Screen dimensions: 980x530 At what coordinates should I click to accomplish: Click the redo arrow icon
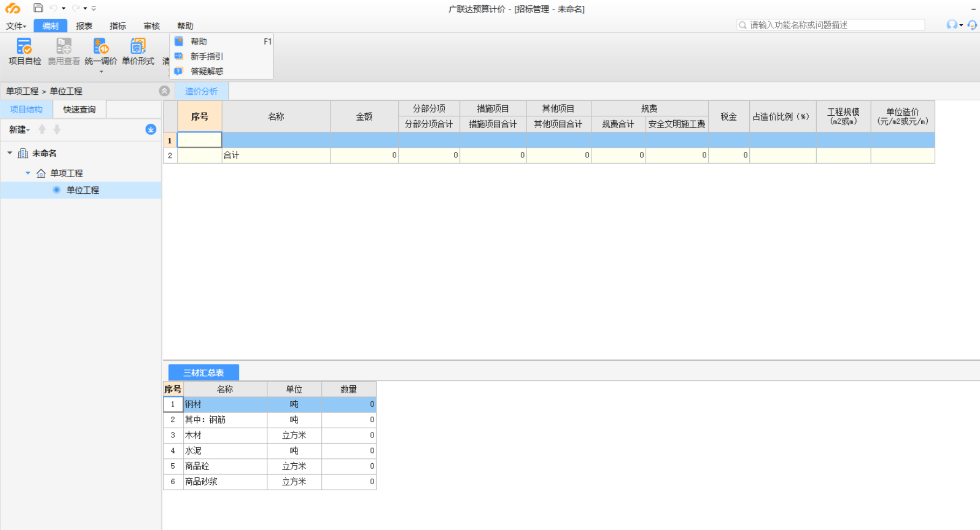pyautogui.click(x=75, y=8)
